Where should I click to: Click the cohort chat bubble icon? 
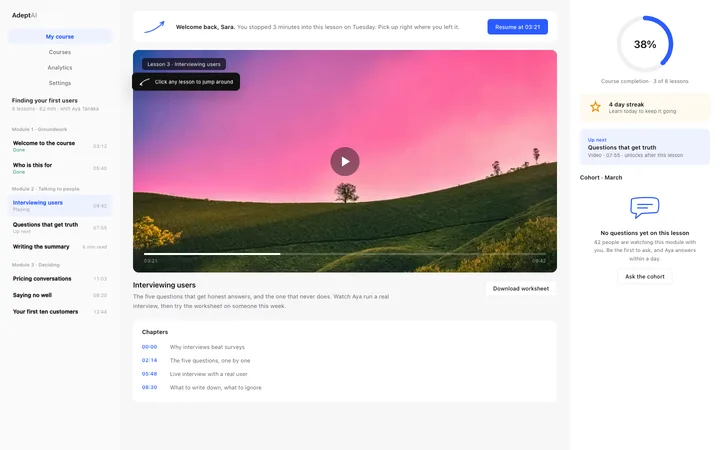click(644, 208)
